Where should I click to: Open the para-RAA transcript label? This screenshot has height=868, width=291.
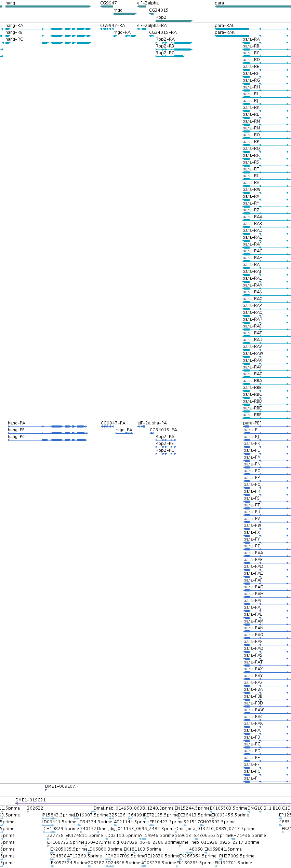tap(252, 217)
